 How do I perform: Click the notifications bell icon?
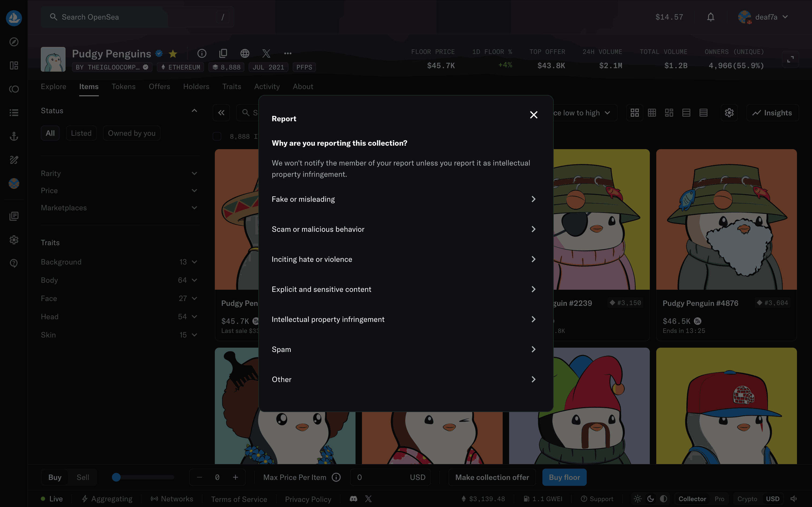710,17
